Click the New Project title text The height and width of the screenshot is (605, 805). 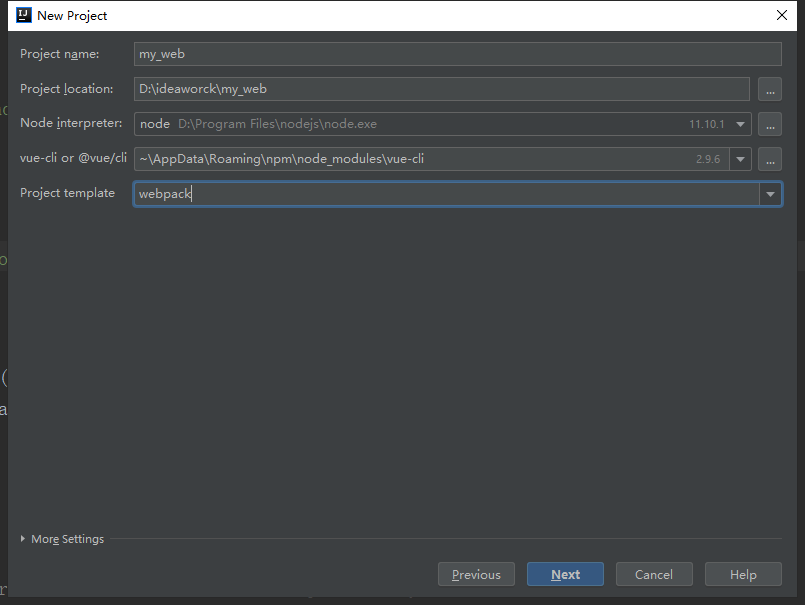[x=72, y=16]
